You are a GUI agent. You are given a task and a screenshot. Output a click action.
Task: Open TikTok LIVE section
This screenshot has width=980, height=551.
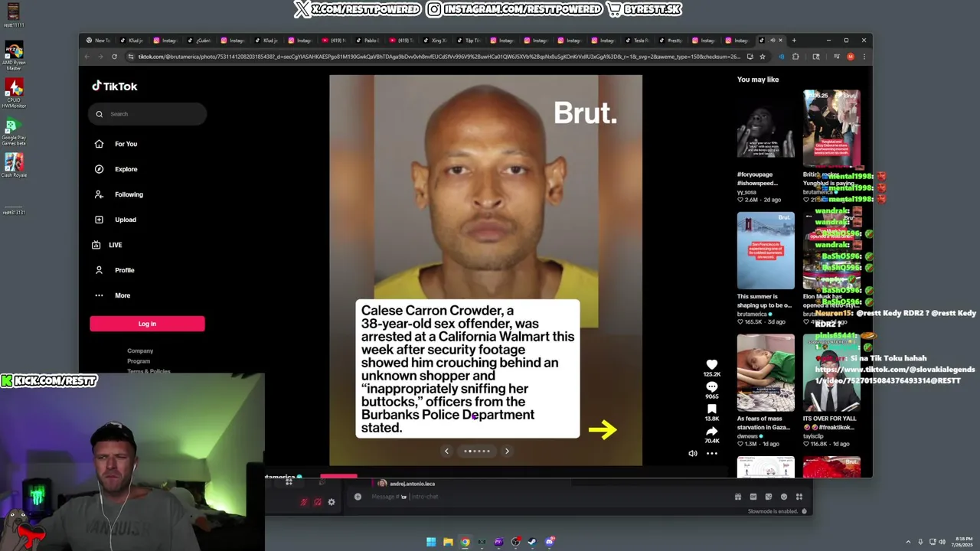108,245
